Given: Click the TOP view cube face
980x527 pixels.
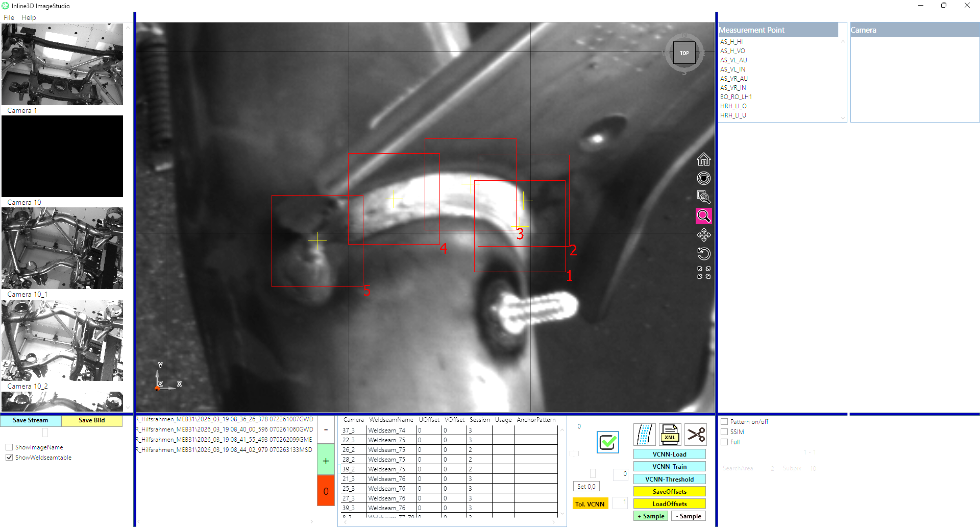Looking at the screenshot, I should pos(684,53).
